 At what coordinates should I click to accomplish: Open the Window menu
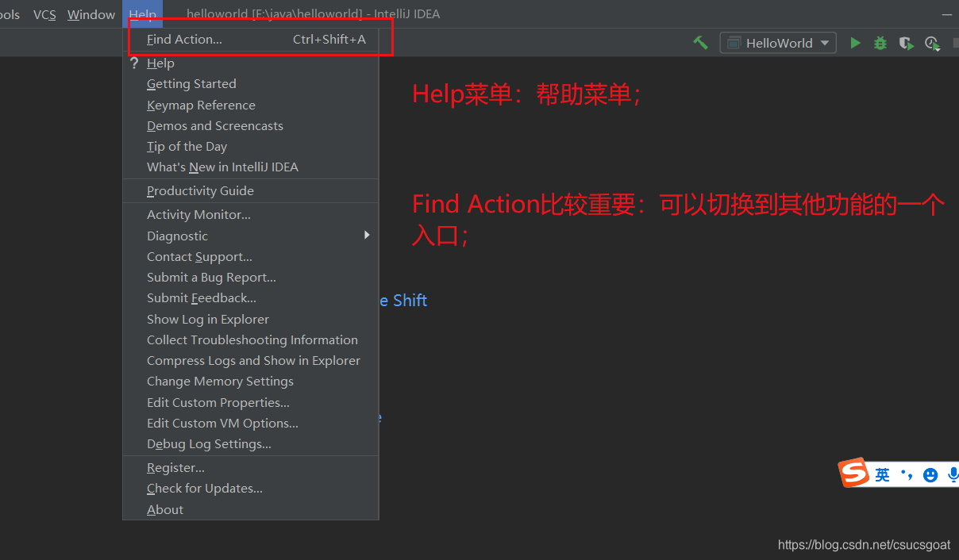[x=91, y=14]
